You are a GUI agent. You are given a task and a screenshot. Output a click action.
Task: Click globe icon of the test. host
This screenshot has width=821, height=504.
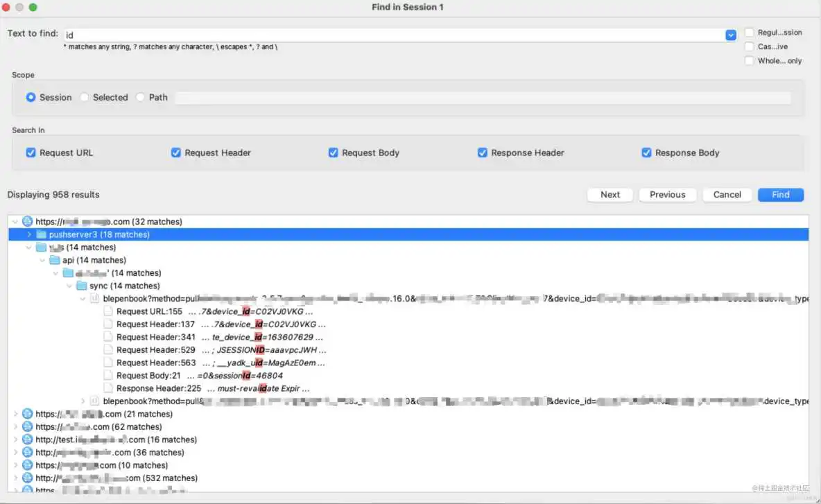(x=28, y=440)
